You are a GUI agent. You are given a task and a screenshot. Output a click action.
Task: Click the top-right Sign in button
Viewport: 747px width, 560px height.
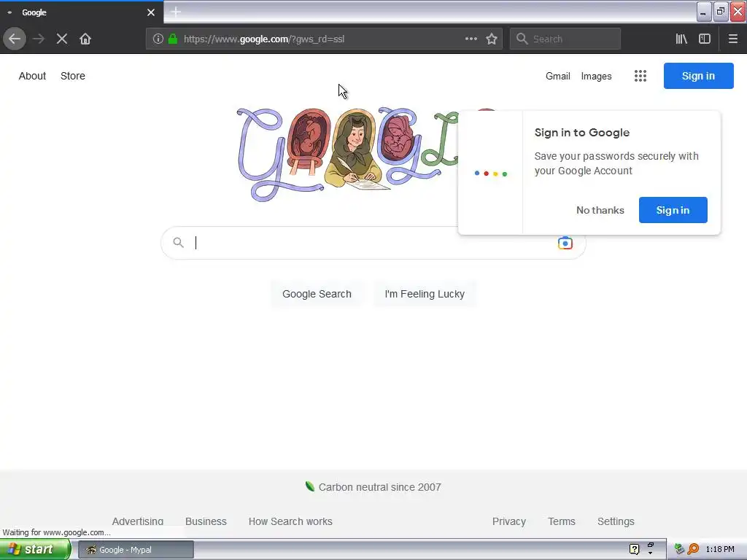(x=698, y=76)
